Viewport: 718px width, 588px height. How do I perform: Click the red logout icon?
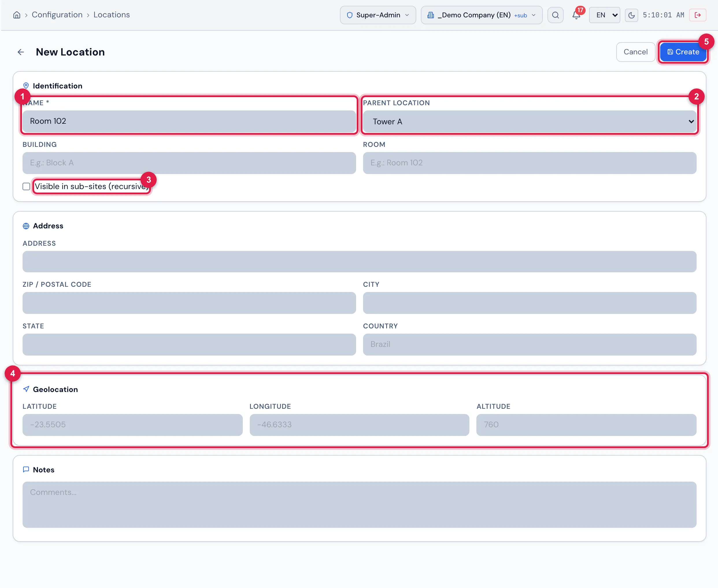(698, 15)
